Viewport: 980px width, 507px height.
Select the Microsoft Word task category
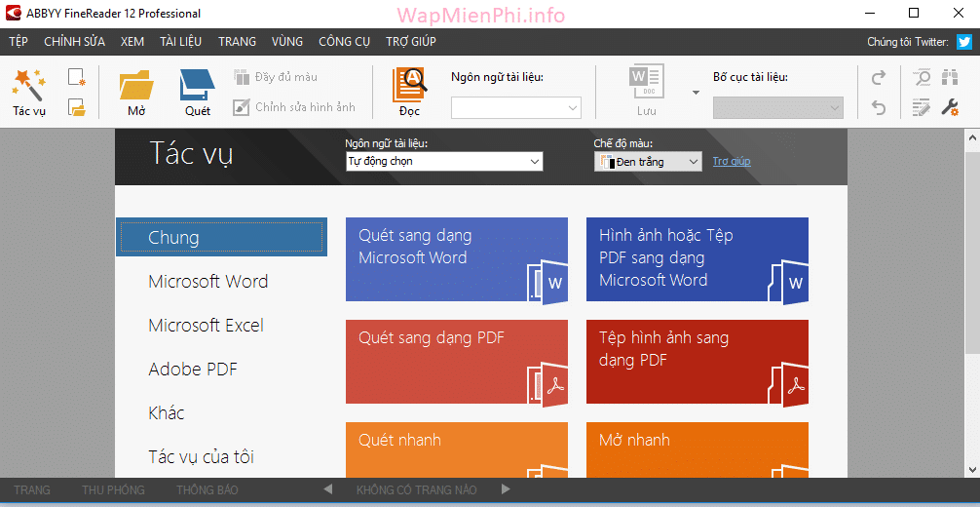coord(208,282)
